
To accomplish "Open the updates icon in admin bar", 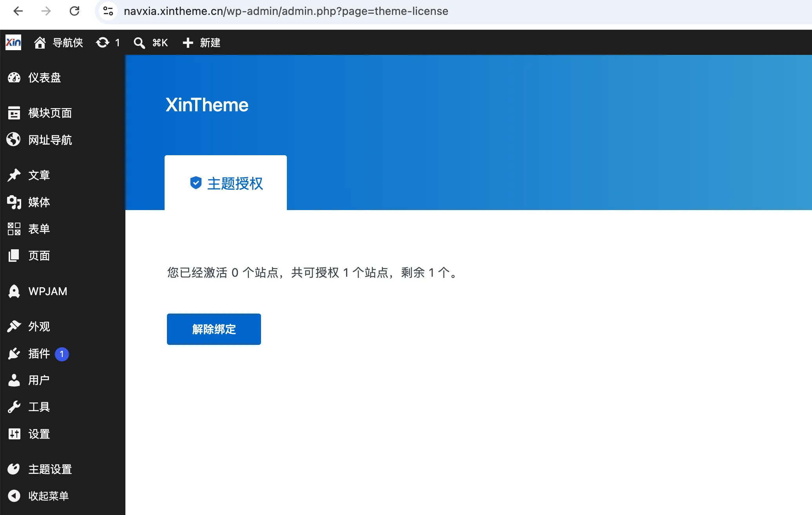I will tap(103, 42).
